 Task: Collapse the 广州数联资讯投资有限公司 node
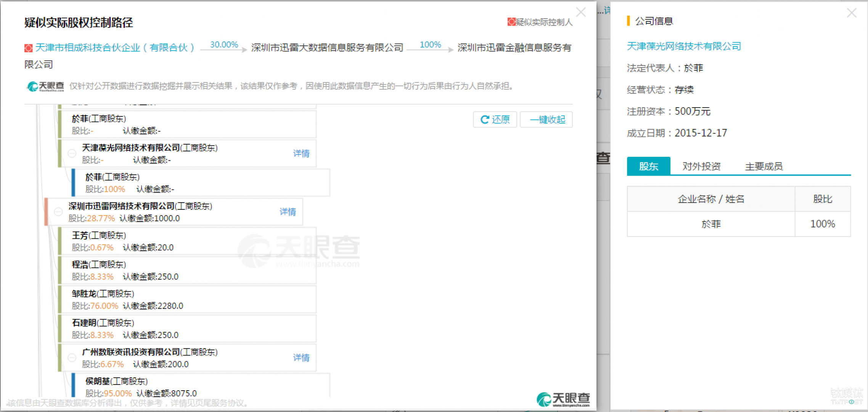coord(72,358)
